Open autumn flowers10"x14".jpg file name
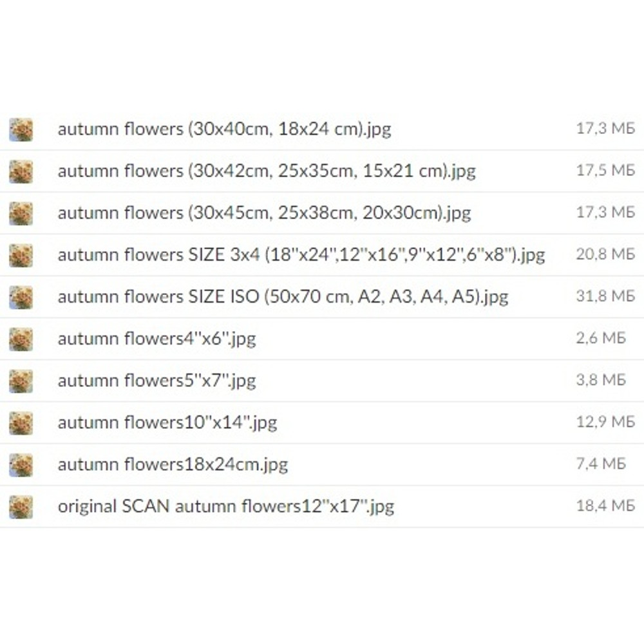 point(167,423)
